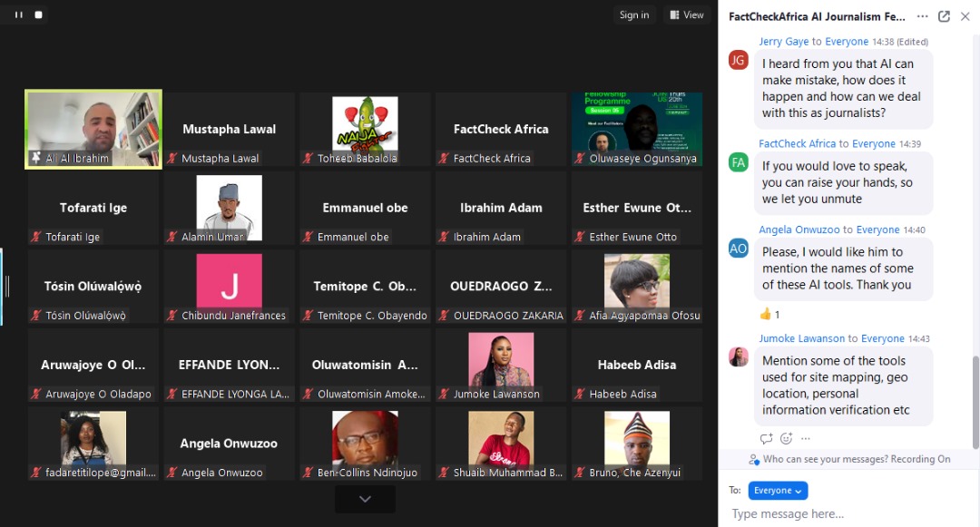Click 'Who can see your messages?' notice
Screen dimensions: 980x527
pos(848,459)
